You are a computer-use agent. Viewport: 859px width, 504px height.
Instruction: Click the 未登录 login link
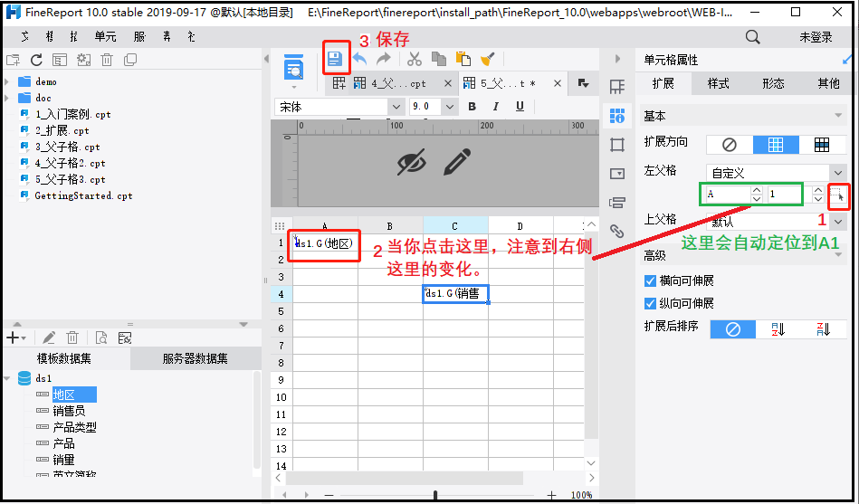815,37
